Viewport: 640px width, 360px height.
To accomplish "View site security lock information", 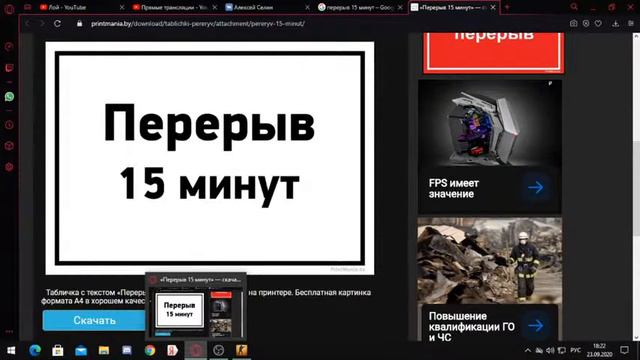I will click(x=80, y=24).
